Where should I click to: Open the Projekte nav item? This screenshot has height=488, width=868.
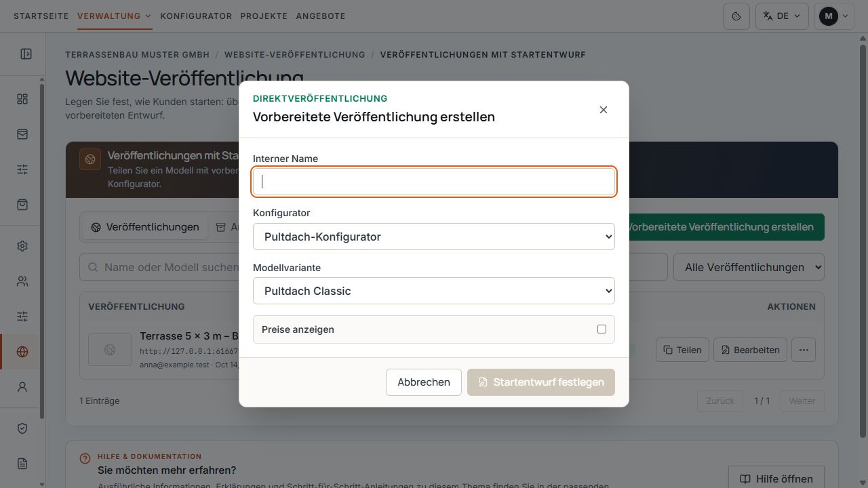(264, 16)
